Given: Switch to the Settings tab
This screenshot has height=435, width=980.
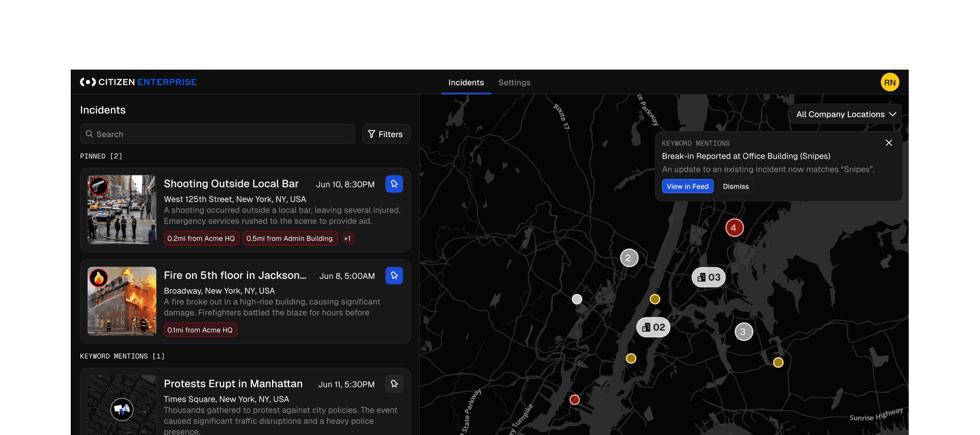Looking at the screenshot, I should 514,83.
